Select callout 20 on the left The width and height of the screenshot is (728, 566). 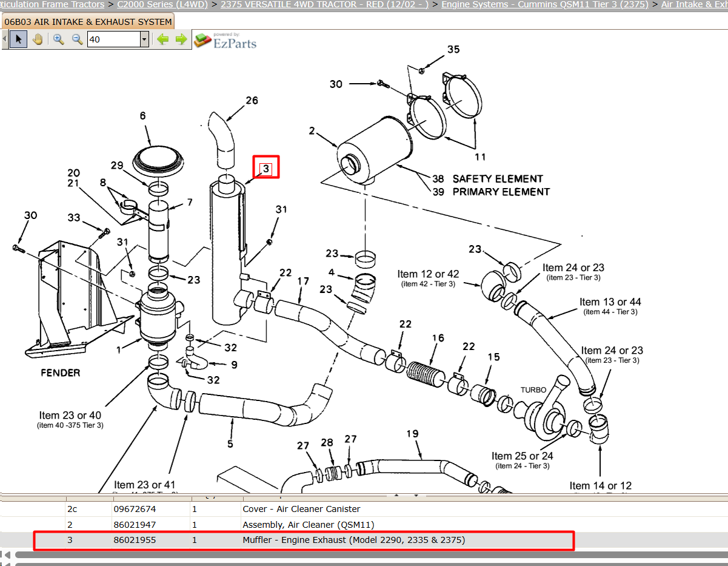73,173
